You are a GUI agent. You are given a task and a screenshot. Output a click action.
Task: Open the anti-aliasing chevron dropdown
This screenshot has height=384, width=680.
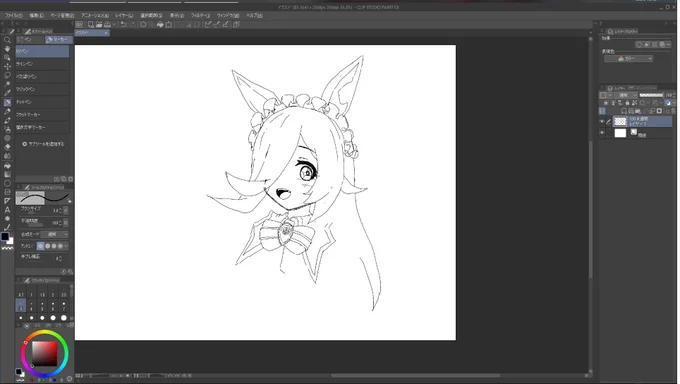point(66,246)
